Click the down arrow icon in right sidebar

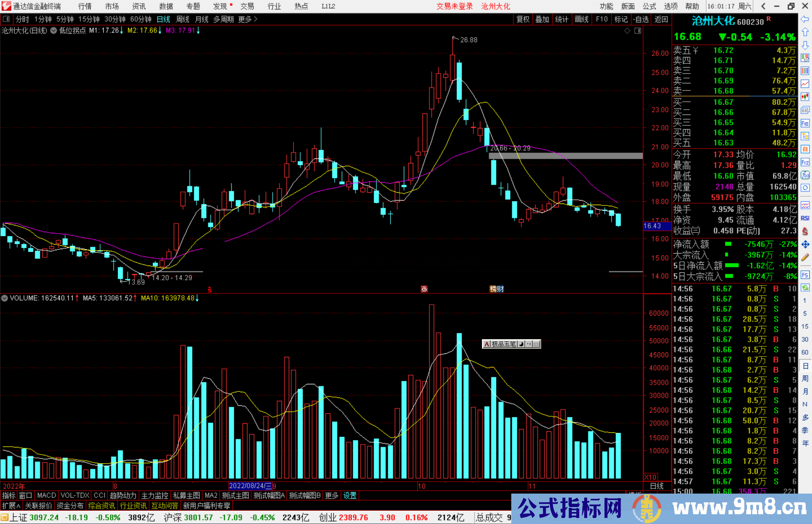(x=805, y=45)
